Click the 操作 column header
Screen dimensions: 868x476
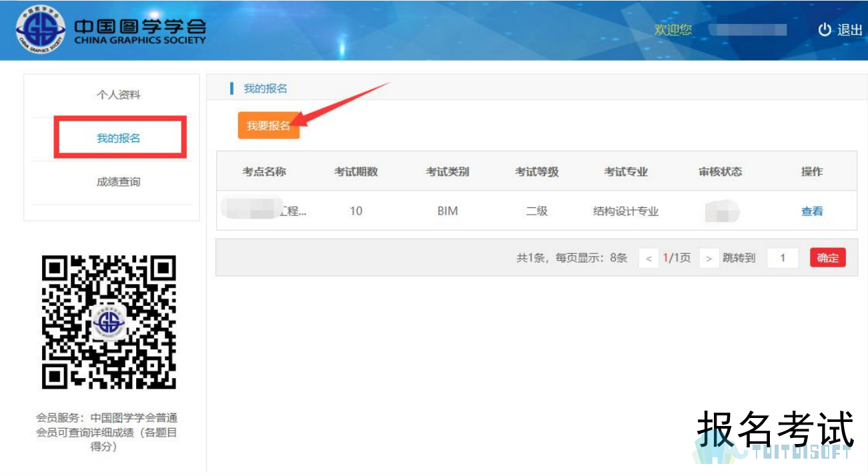tap(812, 172)
